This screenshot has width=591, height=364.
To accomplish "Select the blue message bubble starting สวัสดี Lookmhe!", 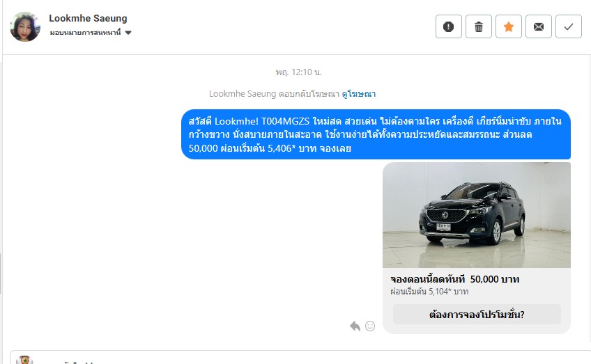I will click(x=376, y=134).
